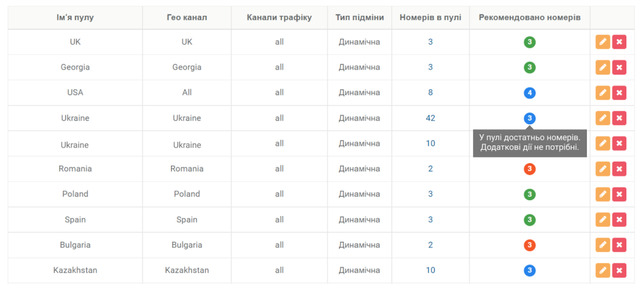Delete the Ukraine pool with 10 numbers

pos(619,144)
